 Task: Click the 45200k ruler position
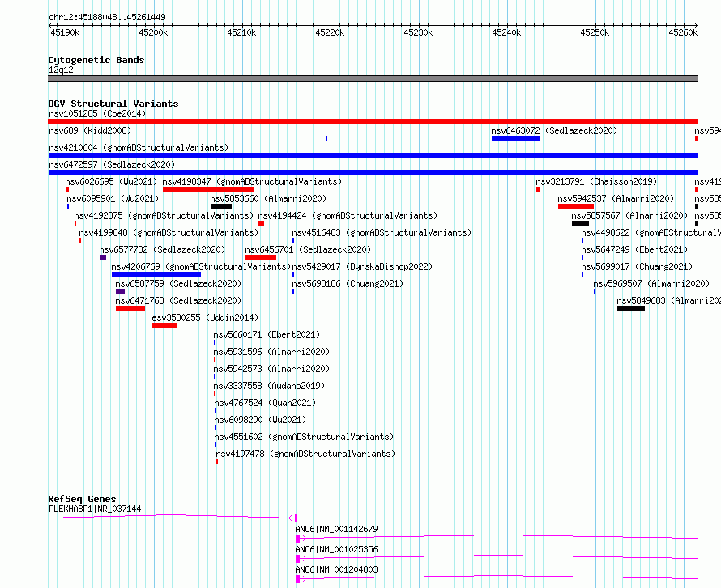[153, 32]
